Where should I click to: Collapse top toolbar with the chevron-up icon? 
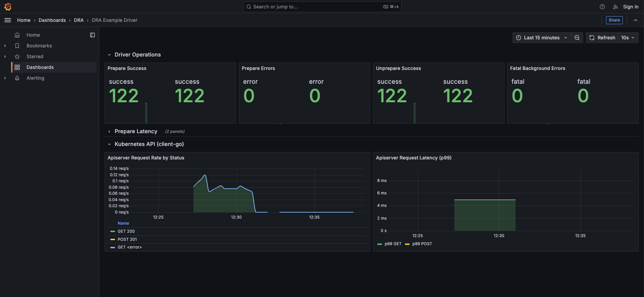(636, 20)
